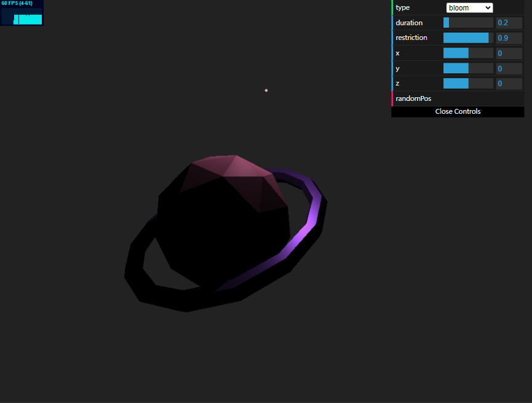Open the type dropdown set to bloom
This screenshot has height=403, width=532.
469,7
